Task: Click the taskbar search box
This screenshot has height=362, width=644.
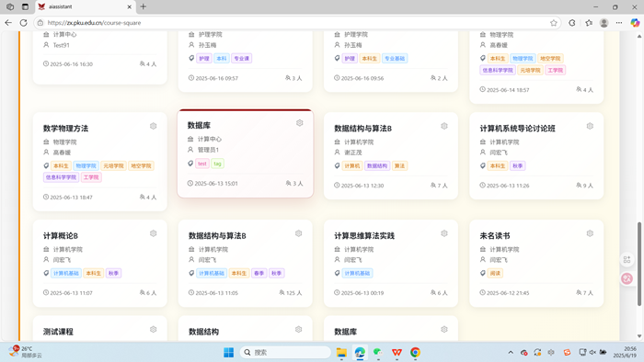Action: click(285, 352)
